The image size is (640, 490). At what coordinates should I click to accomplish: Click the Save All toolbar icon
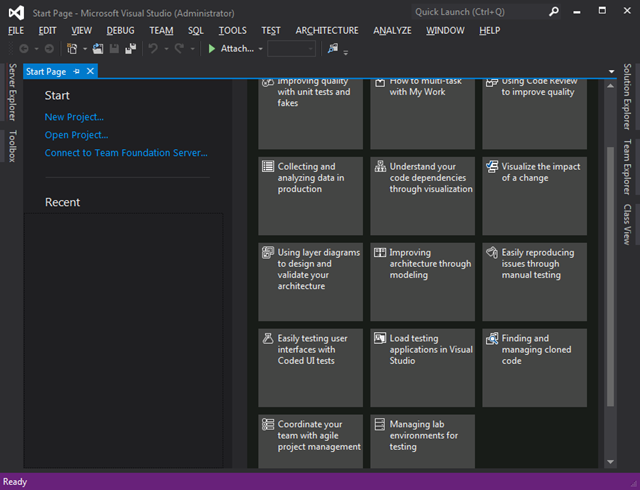pos(131,48)
